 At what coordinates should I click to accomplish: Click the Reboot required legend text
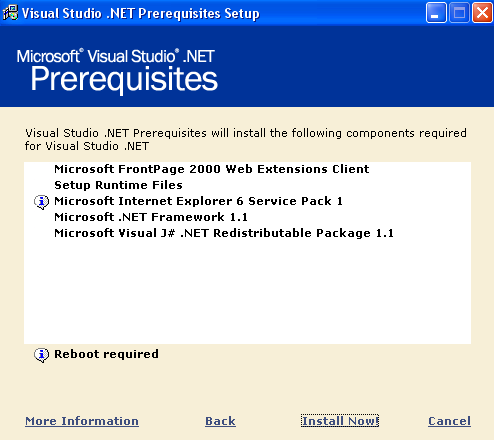coord(106,354)
